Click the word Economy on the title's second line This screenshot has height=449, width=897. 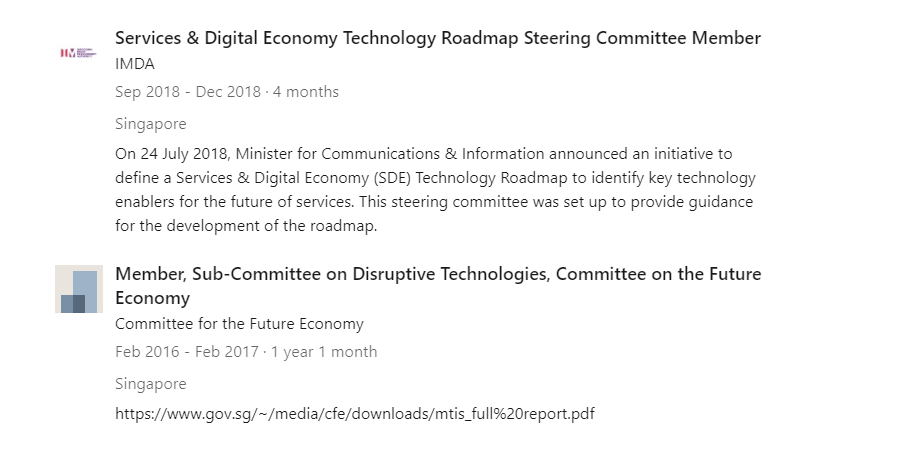tap(152, 298)
